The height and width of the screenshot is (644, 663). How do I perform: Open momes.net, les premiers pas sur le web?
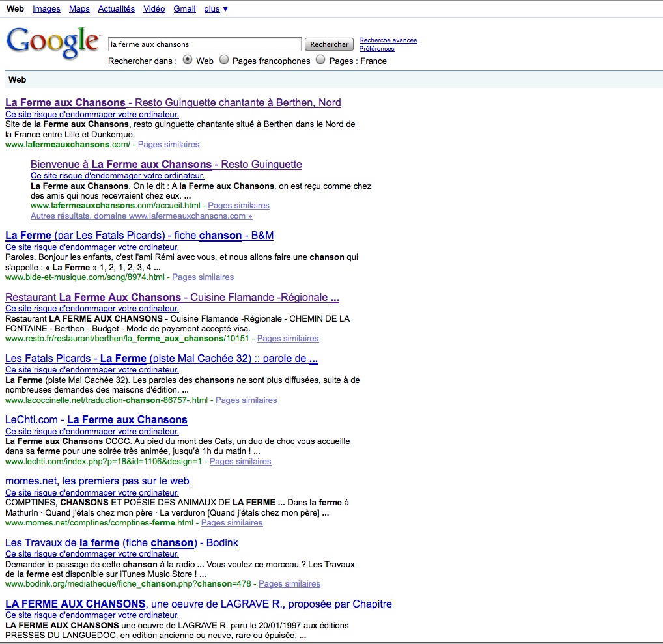click(x=97, y=481)
